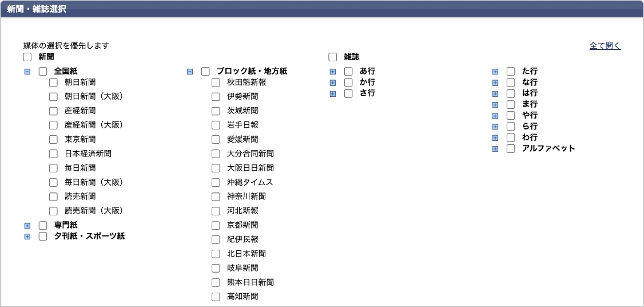Viewport: 644px width, 307px height.
Task: Select the 秋田魁新報 checkbox
Action: click(216, 82)
